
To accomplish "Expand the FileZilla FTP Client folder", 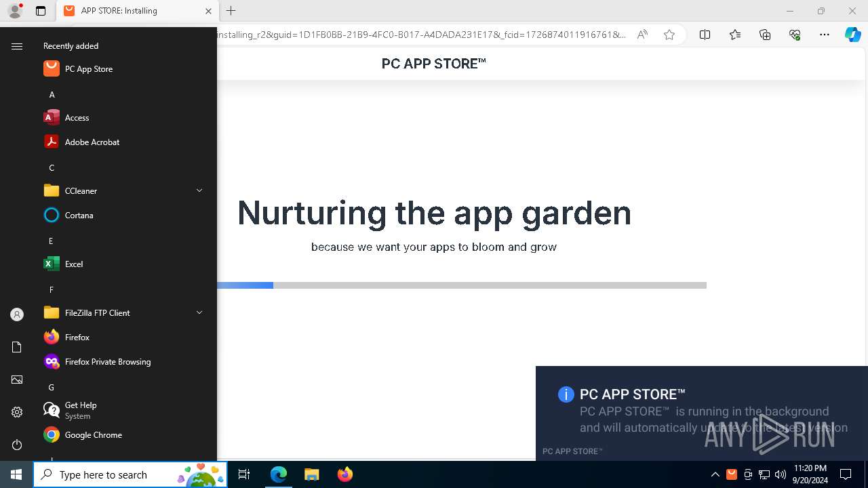I will click(199, 312).
